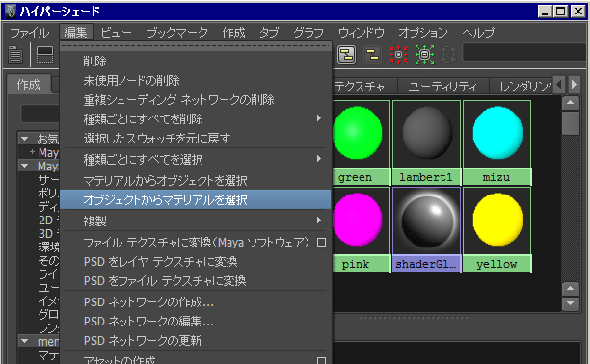Screen dimensions: 590x364
Task: Click the create bar toggle icon in toolbar
Action: 15,55
